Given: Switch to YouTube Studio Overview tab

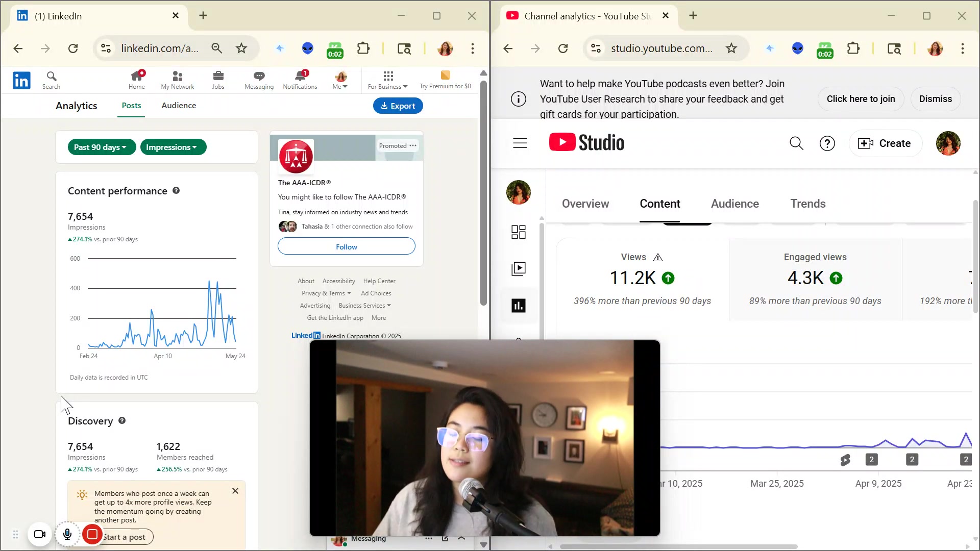Looking at the screenshot, I should tap(585, 204).
